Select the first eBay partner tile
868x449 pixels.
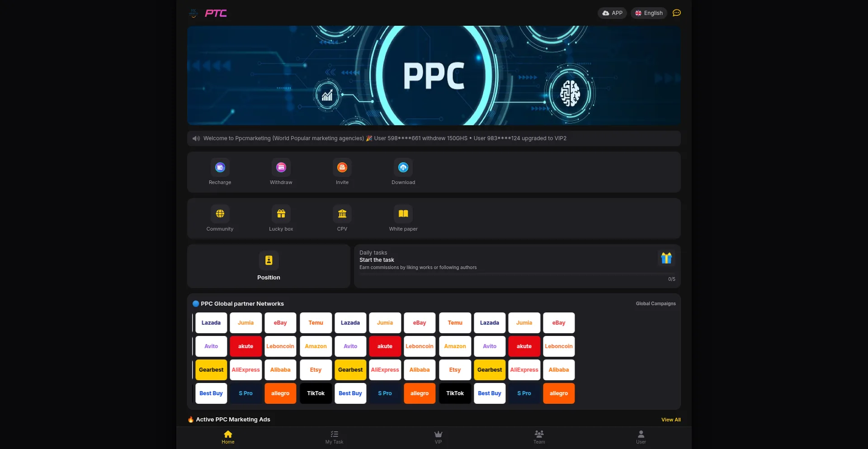[280, 323]
